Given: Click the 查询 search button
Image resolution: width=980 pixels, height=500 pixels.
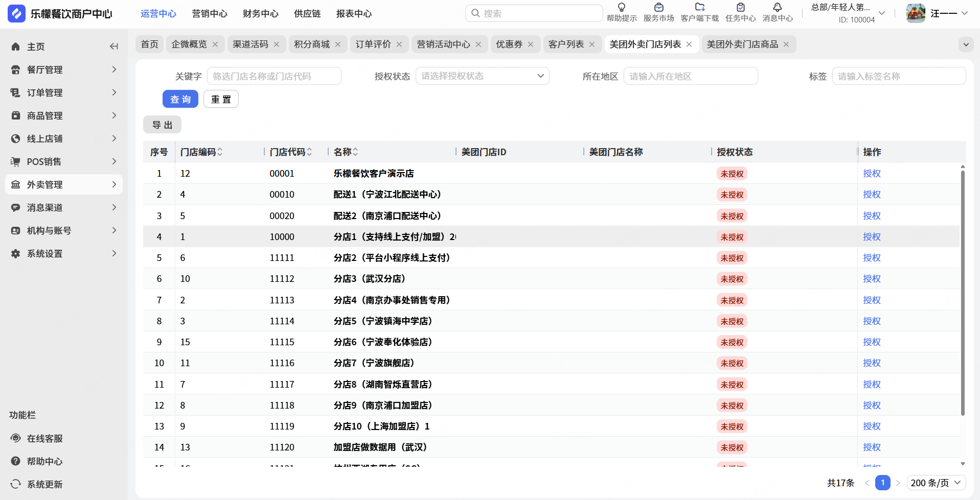Looking at the screenshot, I should [x=180, y=99].
